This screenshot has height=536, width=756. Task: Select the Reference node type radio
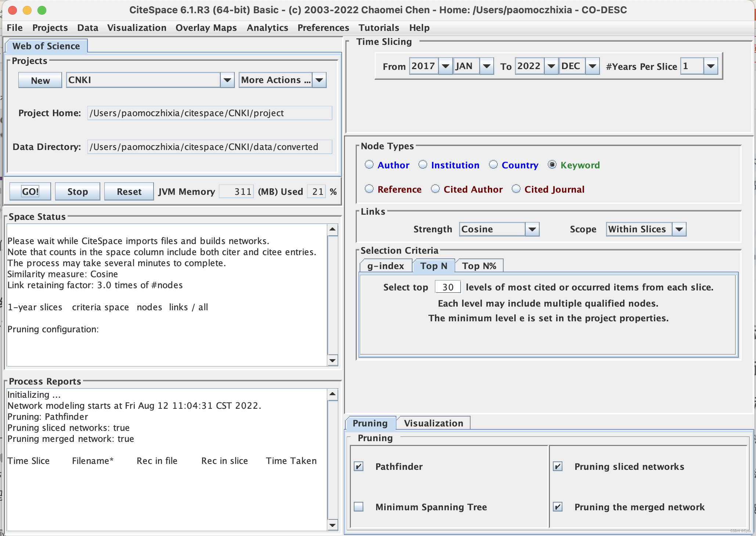click(369, 189)
